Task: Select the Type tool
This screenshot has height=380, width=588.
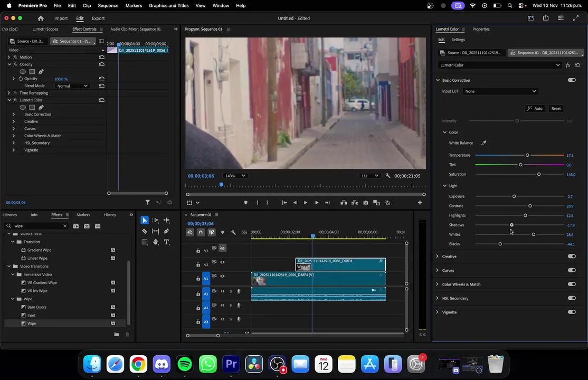Action: 166,242
